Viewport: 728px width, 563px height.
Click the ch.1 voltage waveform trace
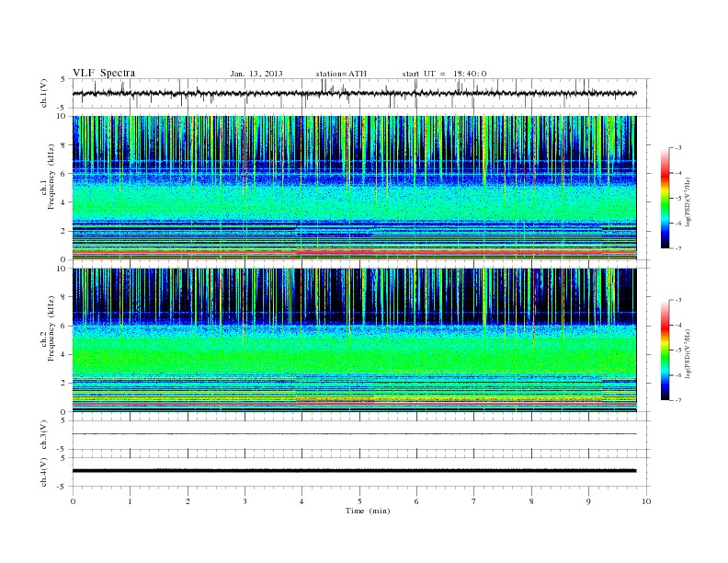point(354,93)
